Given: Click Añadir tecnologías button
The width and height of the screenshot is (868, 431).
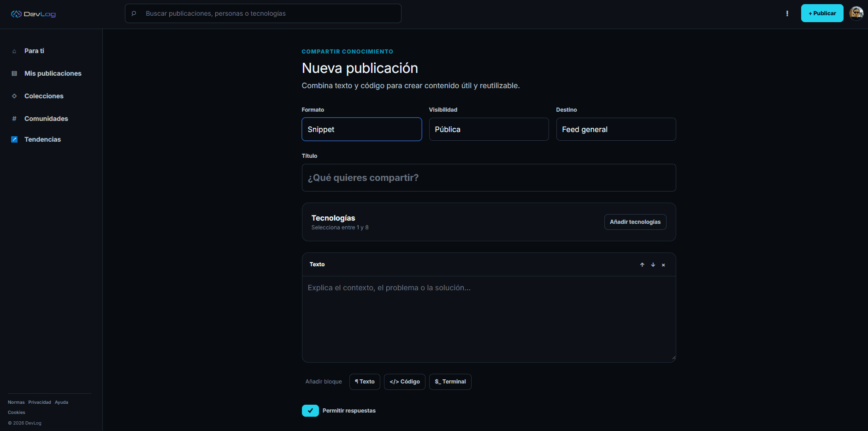Looking at the screenshot, I should coord(635,222).
